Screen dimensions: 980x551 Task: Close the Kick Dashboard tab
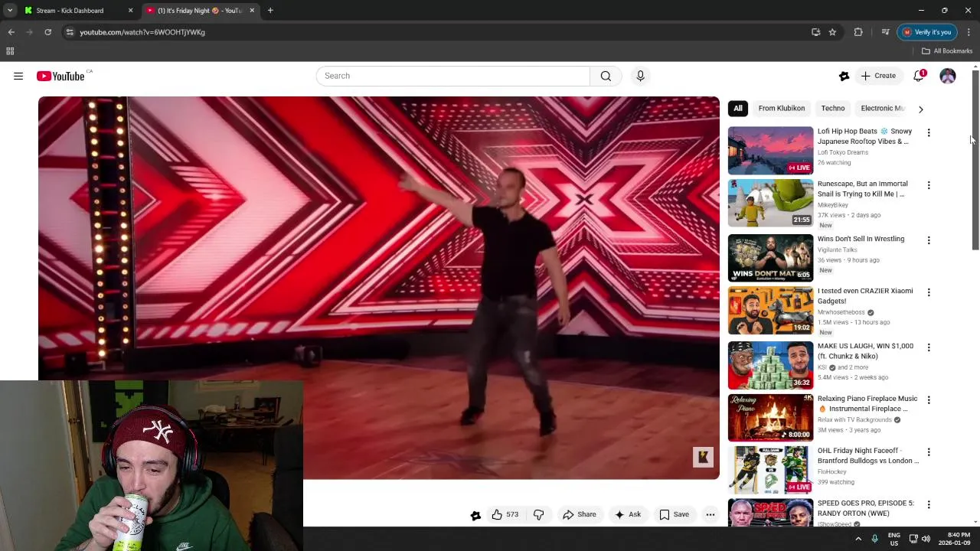point(130,11)
